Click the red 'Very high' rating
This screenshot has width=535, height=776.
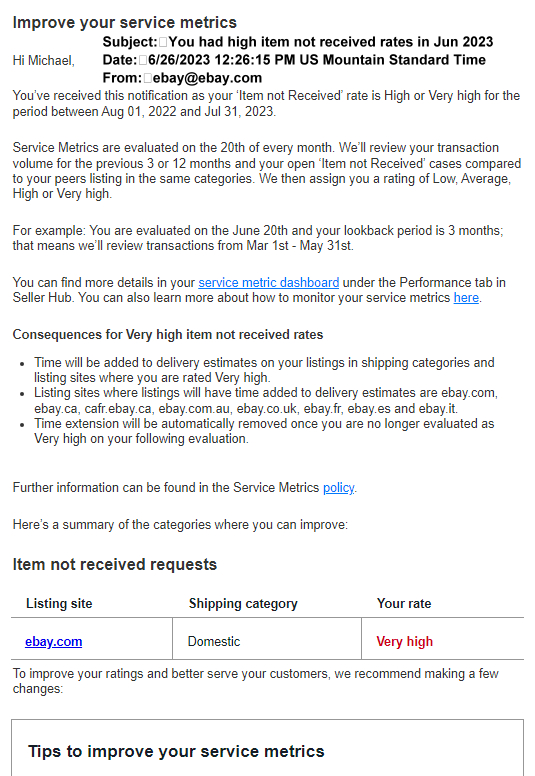(x=404, y=642)
